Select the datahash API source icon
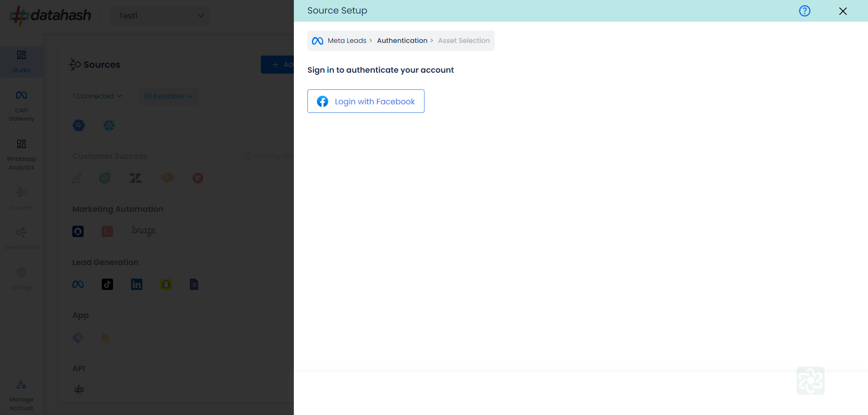Image resolution: width=868 pixels, height=415 pixels. tap(79, 389)
